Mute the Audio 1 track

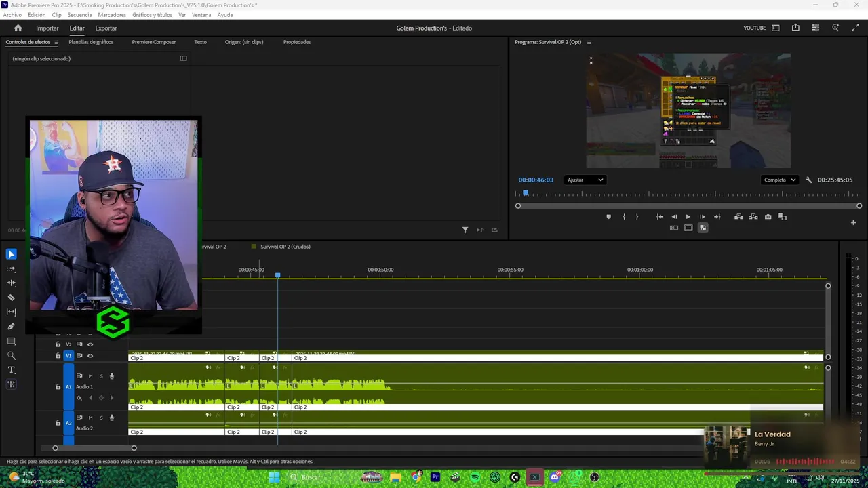click(x=90, y=376)
